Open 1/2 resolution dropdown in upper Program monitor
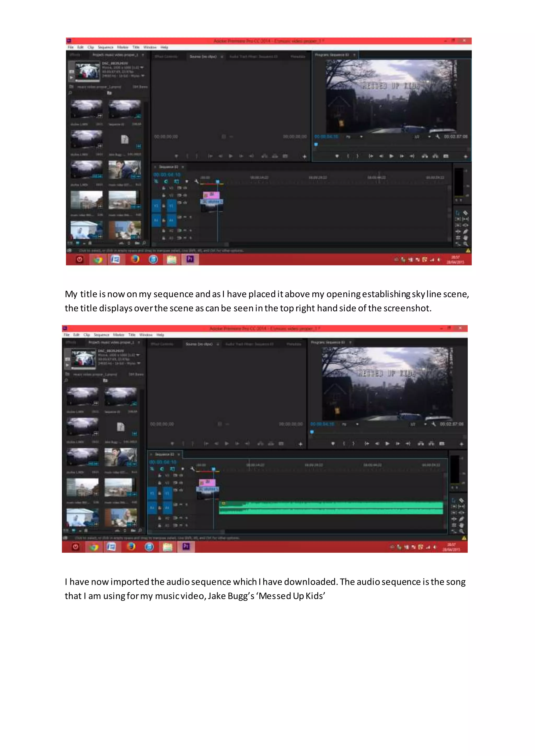 coord(429,137)
